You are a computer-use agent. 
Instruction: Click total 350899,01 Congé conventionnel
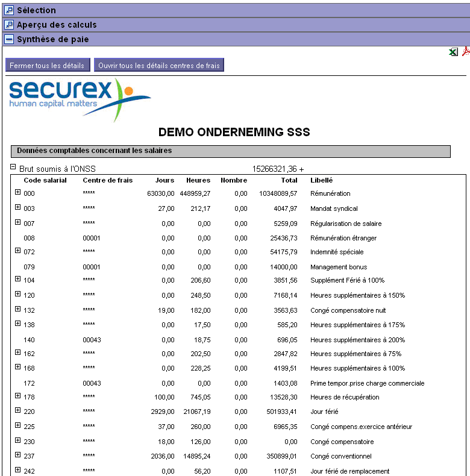point(281,456)
